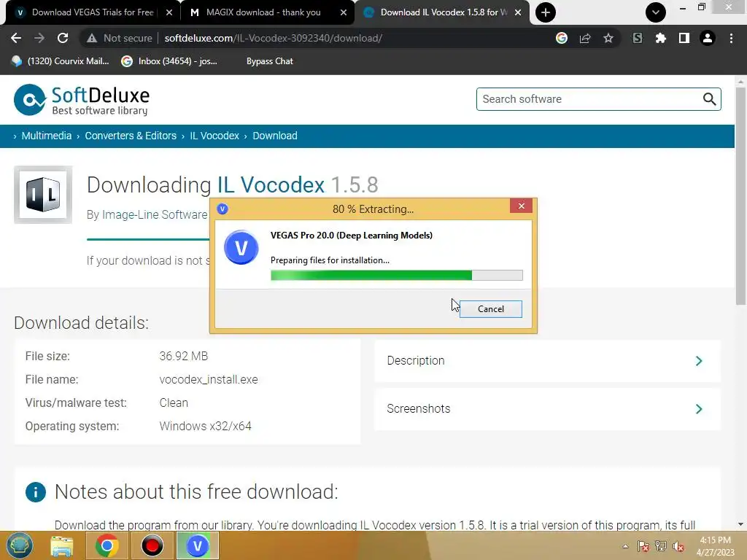The width and height of the screenshot is (747, 560).
Task: Expand the Screenshots section
Action: click(547, 409)
